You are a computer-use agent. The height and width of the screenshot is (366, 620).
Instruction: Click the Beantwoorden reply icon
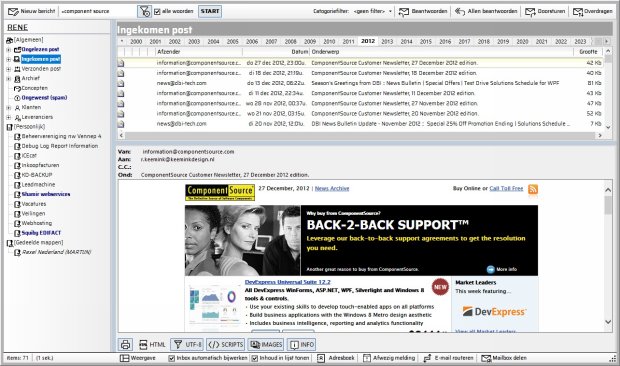(403, 12)
